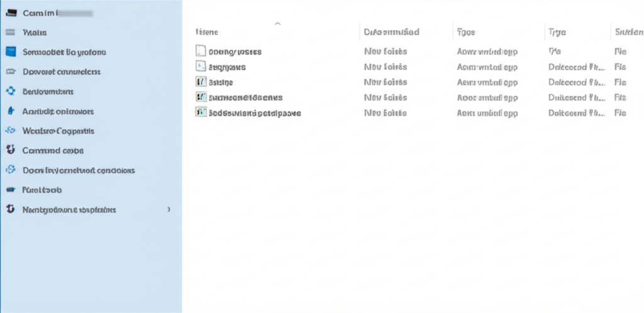
Task: Open the eighth sidebar entry label
Action: (x=53, y=151)
